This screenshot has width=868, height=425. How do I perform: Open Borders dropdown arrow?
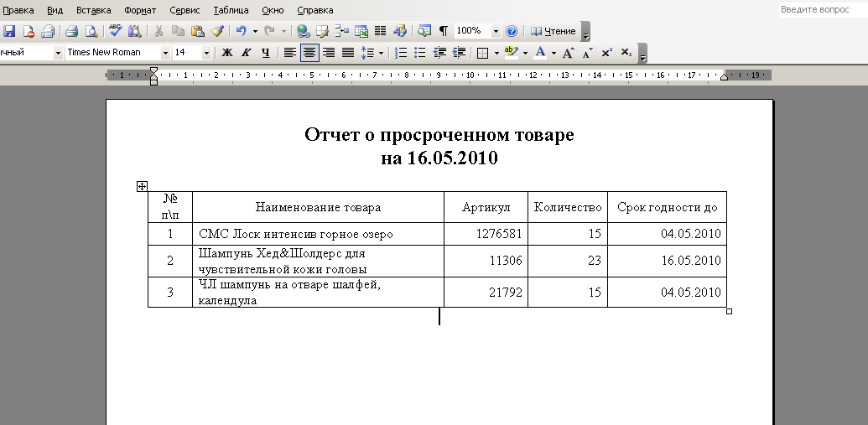pos(496,53)
